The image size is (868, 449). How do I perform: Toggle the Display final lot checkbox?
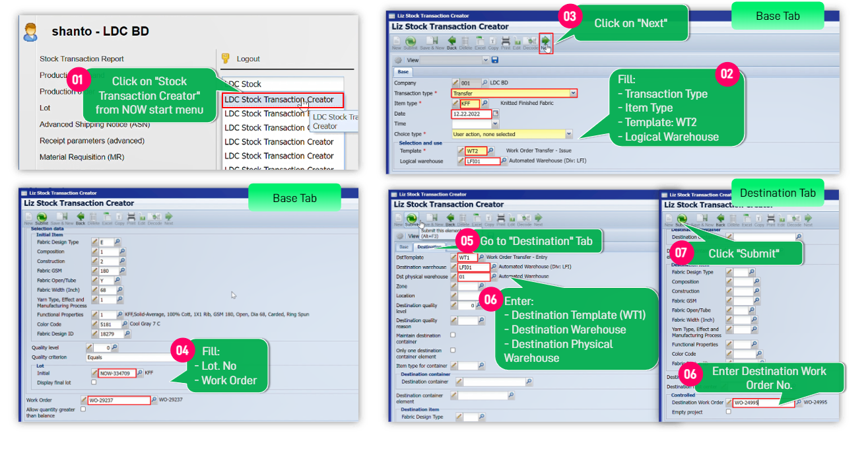point(94,382)
